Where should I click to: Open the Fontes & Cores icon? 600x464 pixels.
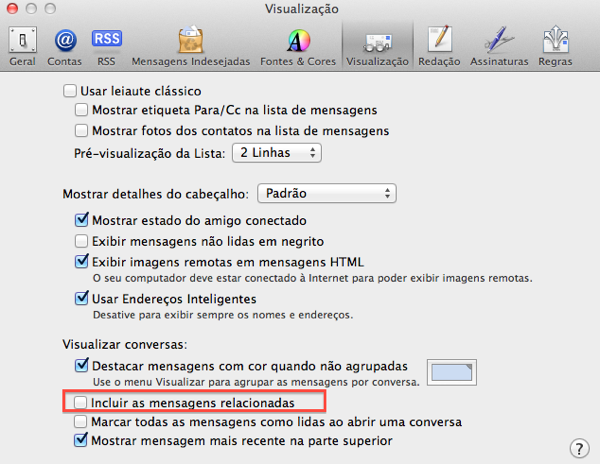[298, 40]
